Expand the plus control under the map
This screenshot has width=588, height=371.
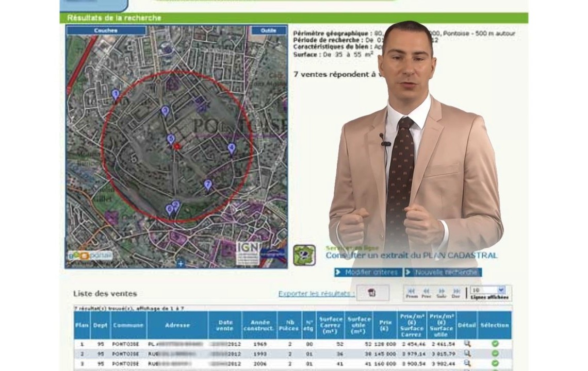181,264
